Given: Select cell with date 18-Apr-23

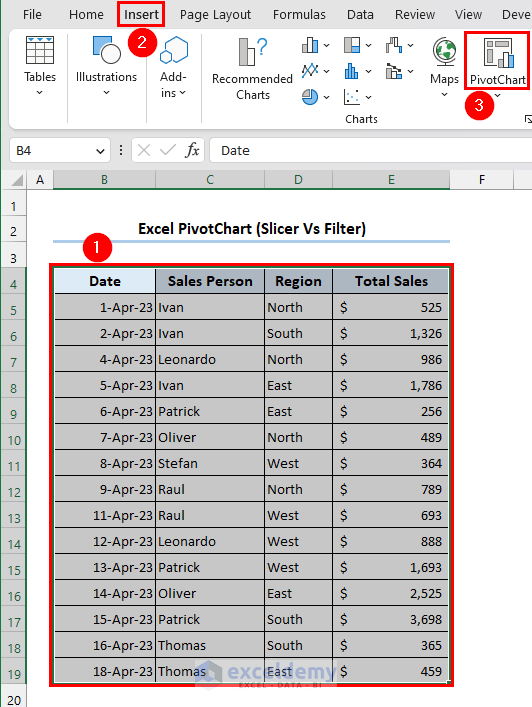Looking at the screenshot, I should (105, 671).
